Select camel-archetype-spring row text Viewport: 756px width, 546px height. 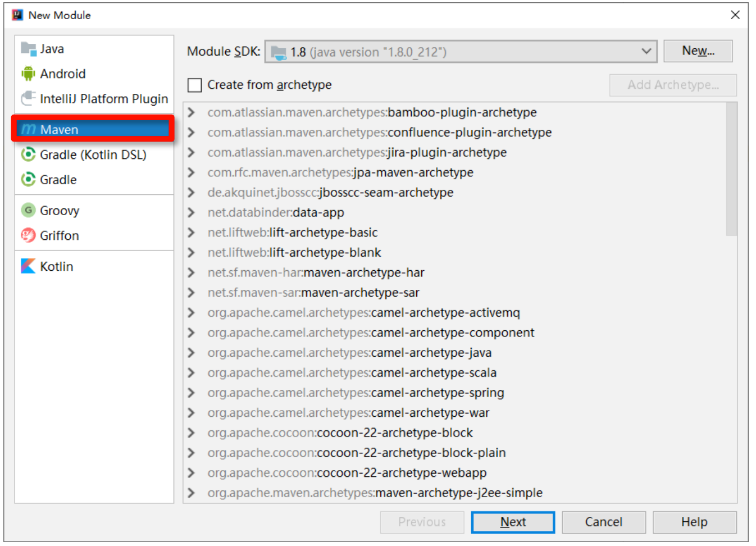356,393
